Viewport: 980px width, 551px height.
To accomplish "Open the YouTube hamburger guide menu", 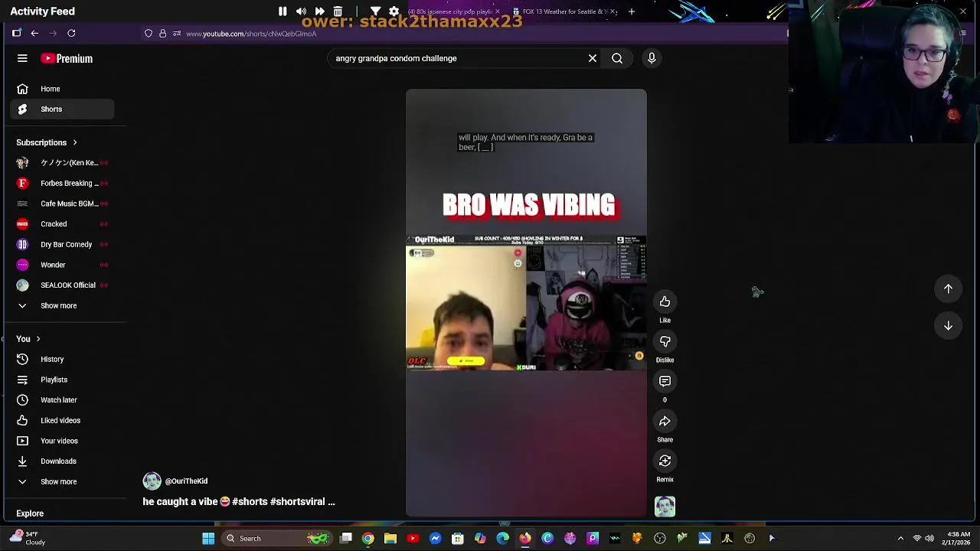I will pos(22,58).
